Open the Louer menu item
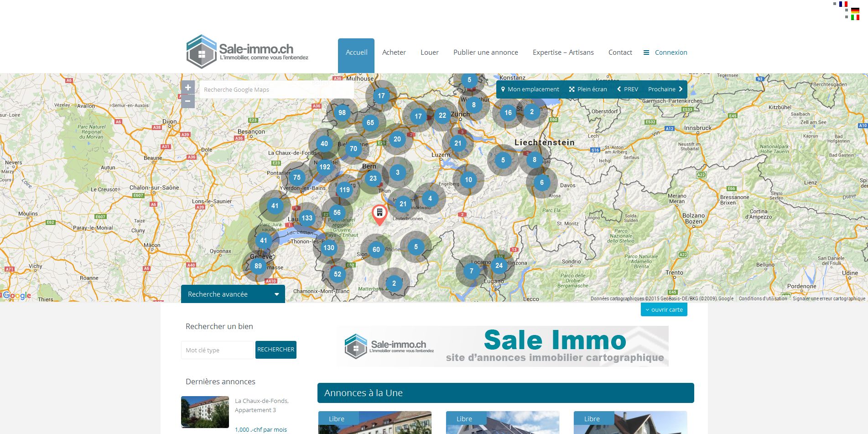This screenshot has height=434, width=868. point(430,52)
